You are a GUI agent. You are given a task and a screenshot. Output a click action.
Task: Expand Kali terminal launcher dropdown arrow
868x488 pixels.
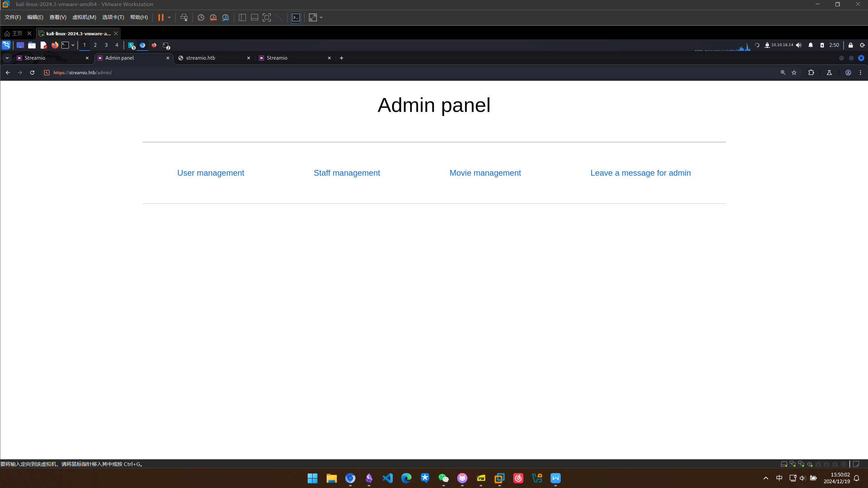click(x=73, y=45)
